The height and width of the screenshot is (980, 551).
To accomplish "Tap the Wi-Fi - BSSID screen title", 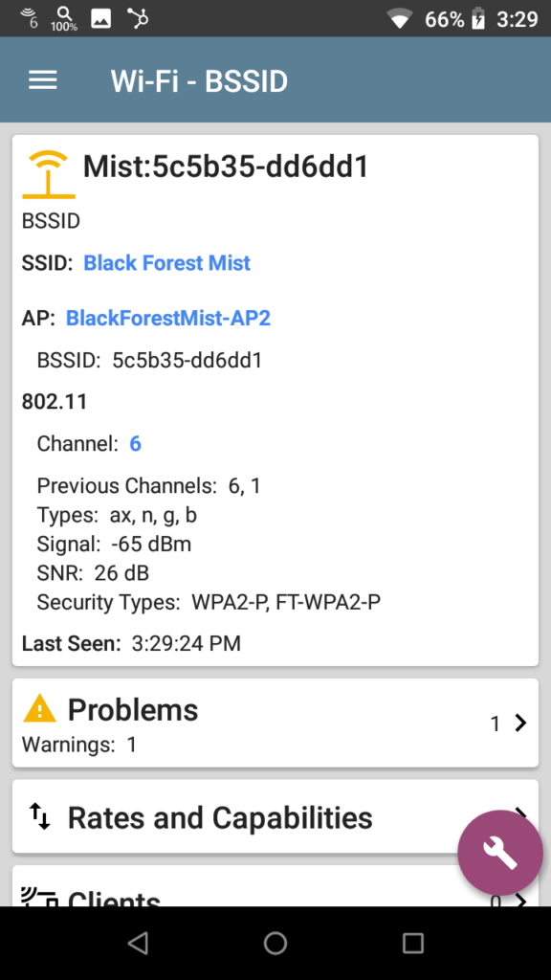I will click(x=199, y=81).
